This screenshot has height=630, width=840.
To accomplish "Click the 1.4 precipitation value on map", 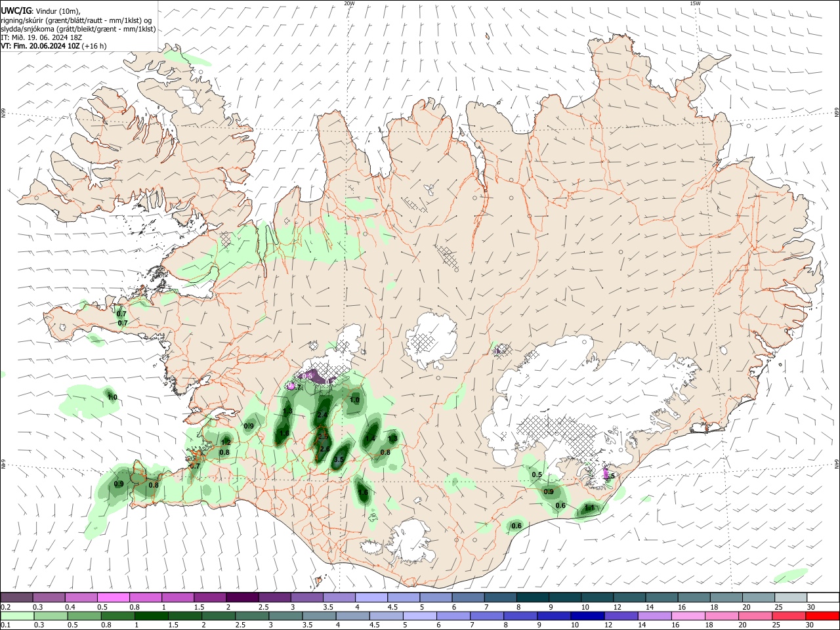I will point(371,439).
